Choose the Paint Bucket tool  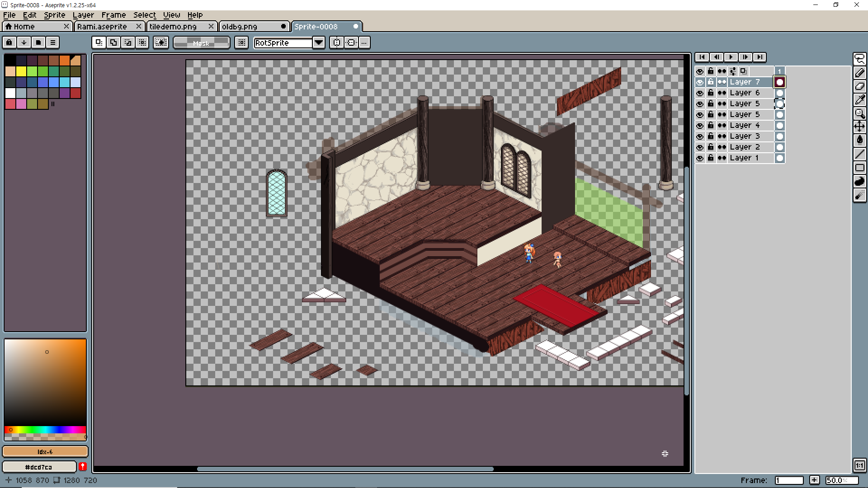click(x=859, y=140)
